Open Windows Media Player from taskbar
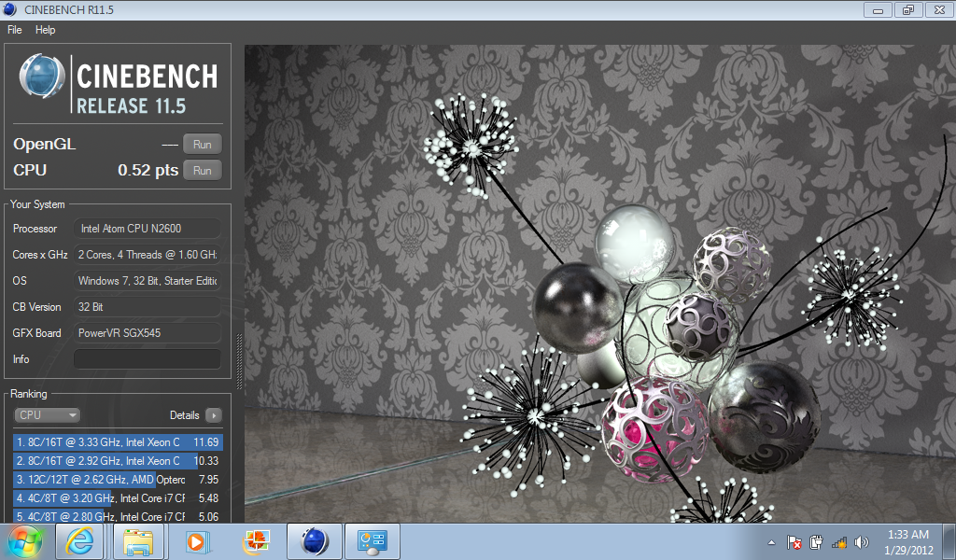The image size is (956, 560). 197,541
